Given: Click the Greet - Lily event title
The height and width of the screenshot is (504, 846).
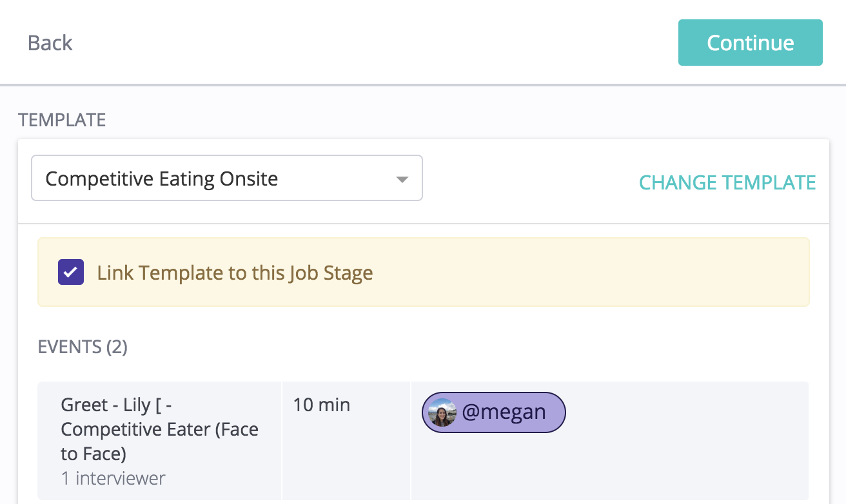Looking at the screenshot, I should (x=159, y=429).
